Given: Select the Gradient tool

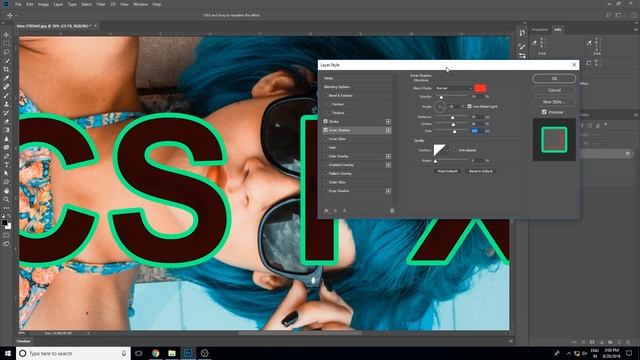Looking at the screenshot, I should 6,130.
